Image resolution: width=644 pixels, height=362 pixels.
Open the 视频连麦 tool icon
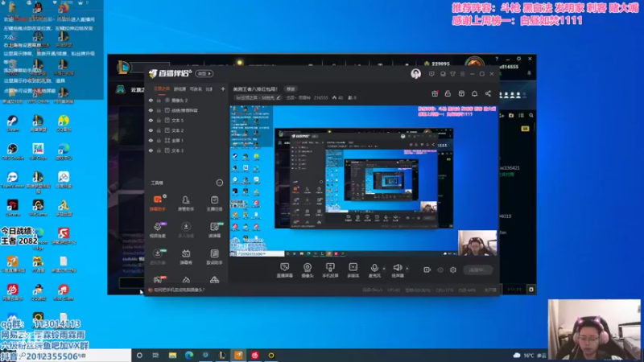click(x=158, y=230)
